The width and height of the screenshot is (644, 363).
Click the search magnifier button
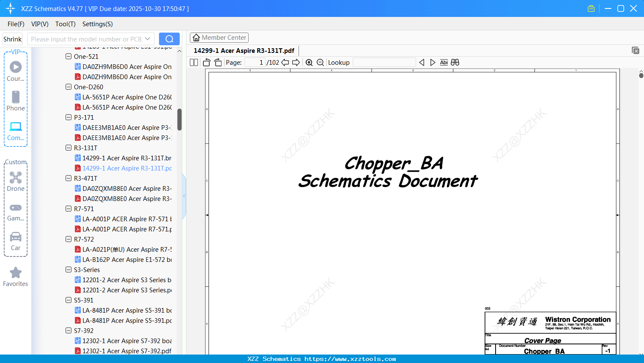pyautogui.click(x=169, y=39)
